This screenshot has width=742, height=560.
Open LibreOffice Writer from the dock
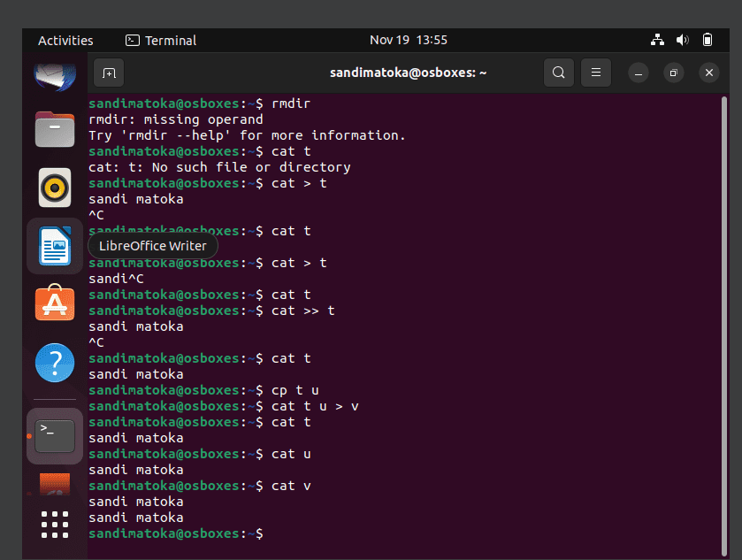[x=55, y=246]
